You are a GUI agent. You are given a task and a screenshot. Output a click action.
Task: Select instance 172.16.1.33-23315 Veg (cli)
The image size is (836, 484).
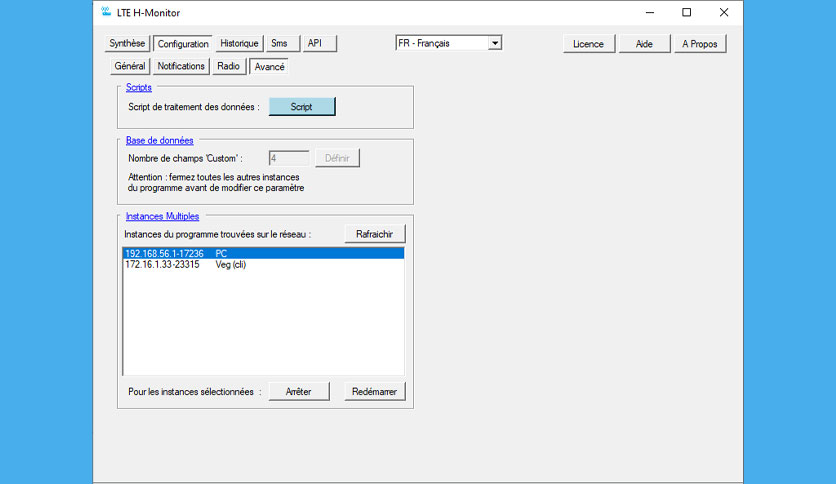click(263, 265)
